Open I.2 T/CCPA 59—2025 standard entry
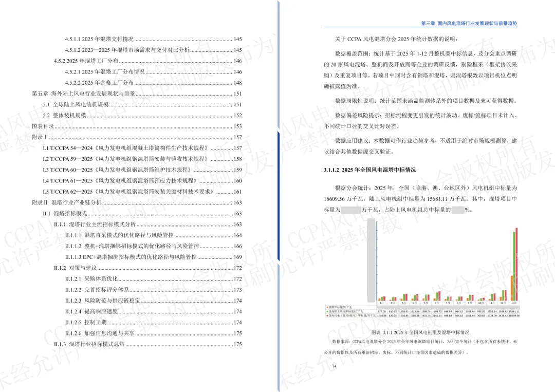555x392 pixels. 142,159
